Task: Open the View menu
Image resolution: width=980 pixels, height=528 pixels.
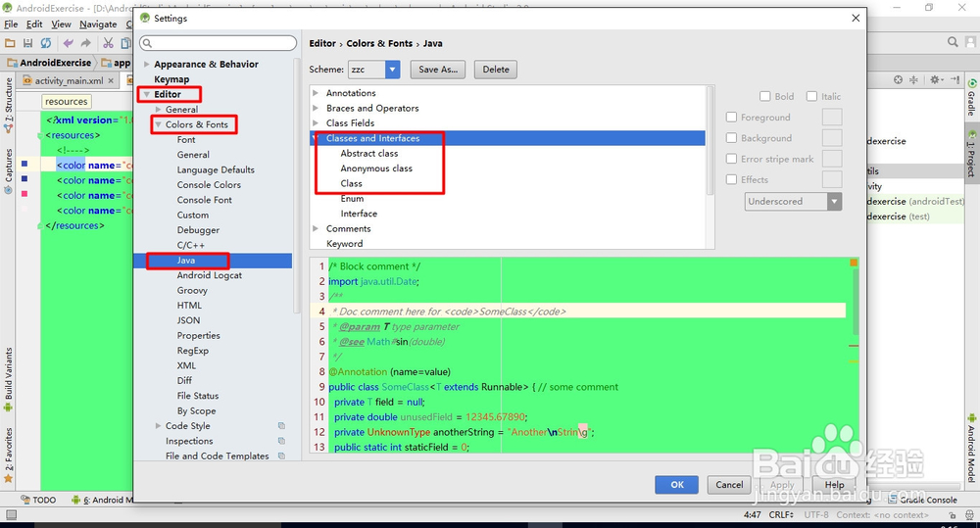Action: tap(61, 24)
